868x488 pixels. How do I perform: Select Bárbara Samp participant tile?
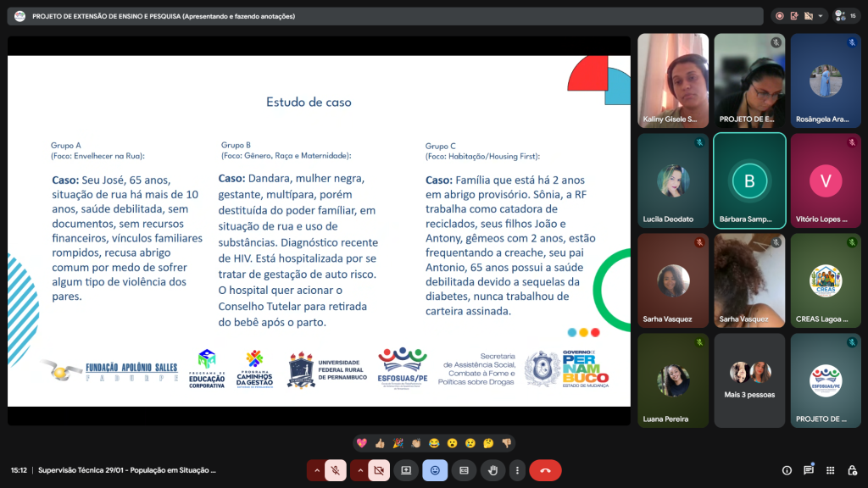749,181
